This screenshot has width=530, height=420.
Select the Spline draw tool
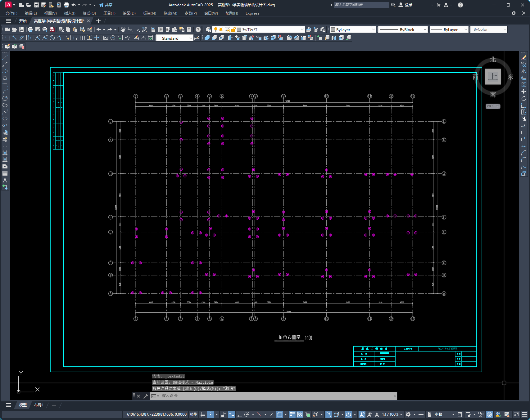[x=5, y=112]
